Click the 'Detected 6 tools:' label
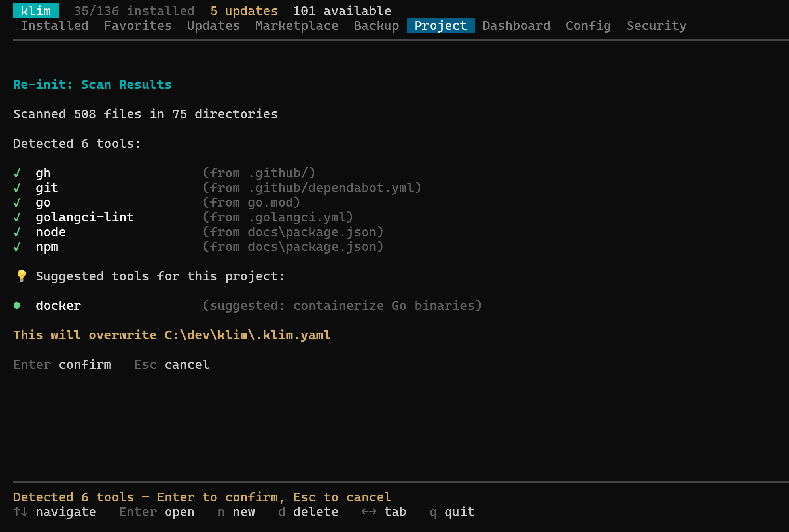Viewport: 789px width, 532px height. [x=77, y=144]
